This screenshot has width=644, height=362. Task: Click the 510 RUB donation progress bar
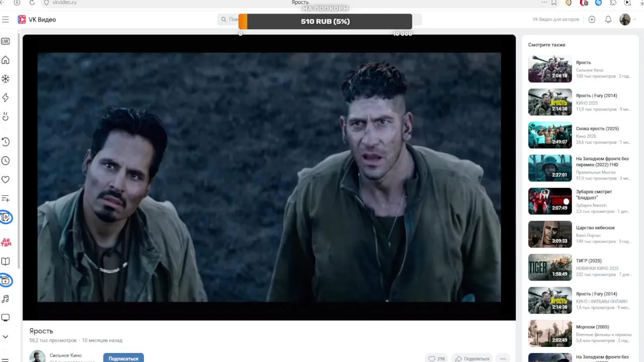point(325,22)
